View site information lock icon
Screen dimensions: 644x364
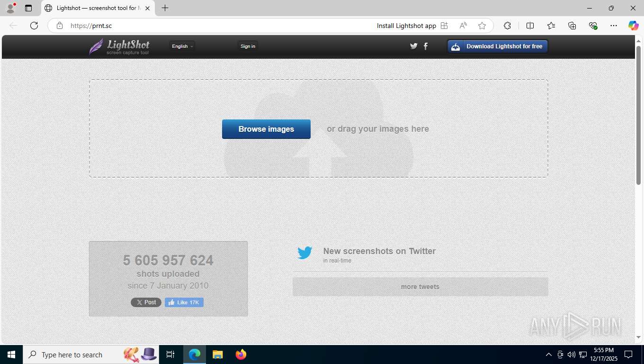(x=60, y=26)
